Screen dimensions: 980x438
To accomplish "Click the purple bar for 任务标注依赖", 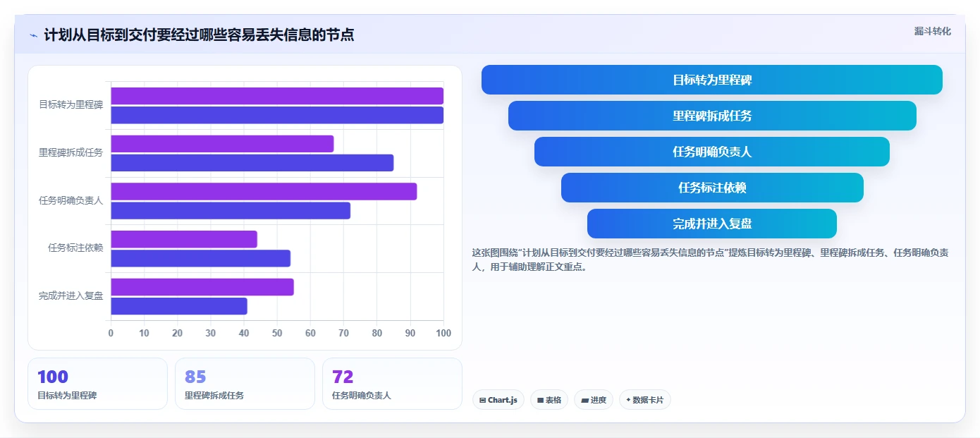I will 184,239.
